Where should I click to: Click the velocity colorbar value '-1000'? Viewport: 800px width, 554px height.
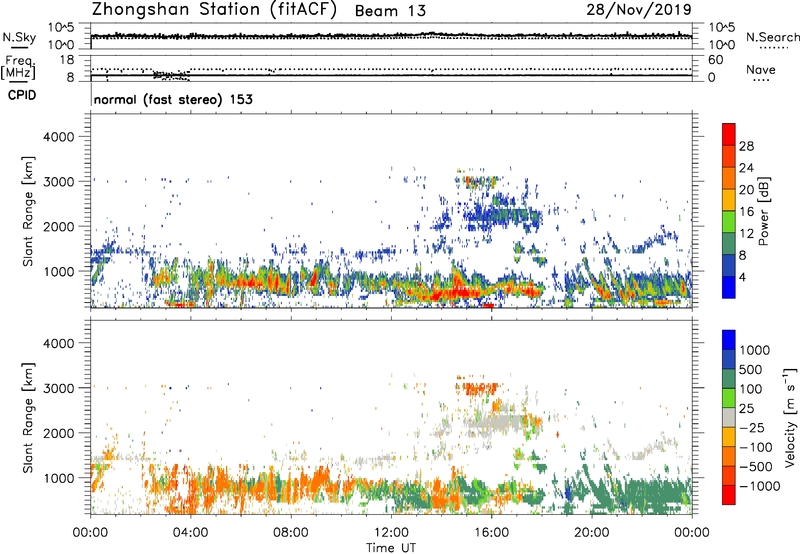tap(760, 486)
